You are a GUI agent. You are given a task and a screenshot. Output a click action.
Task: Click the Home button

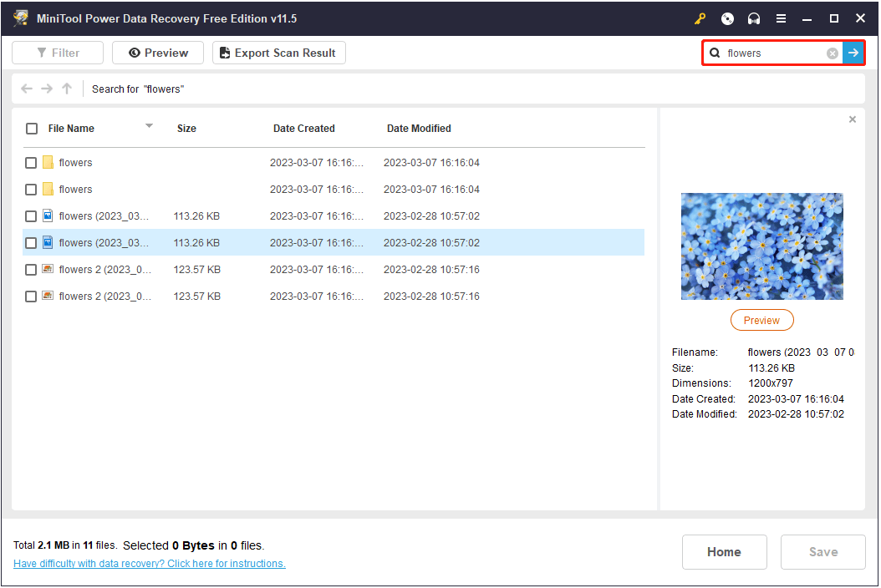coord(724,552)
